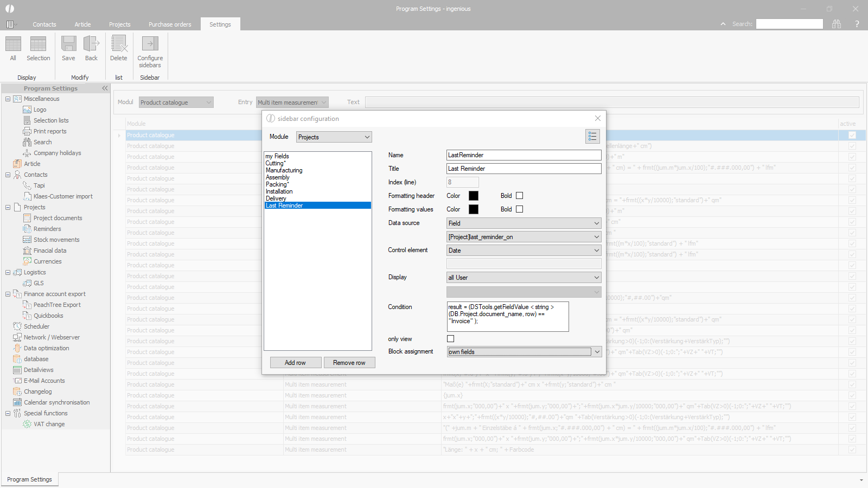Enable Bold for Formatting values
The image size is (868, 488).
[519, 209]
